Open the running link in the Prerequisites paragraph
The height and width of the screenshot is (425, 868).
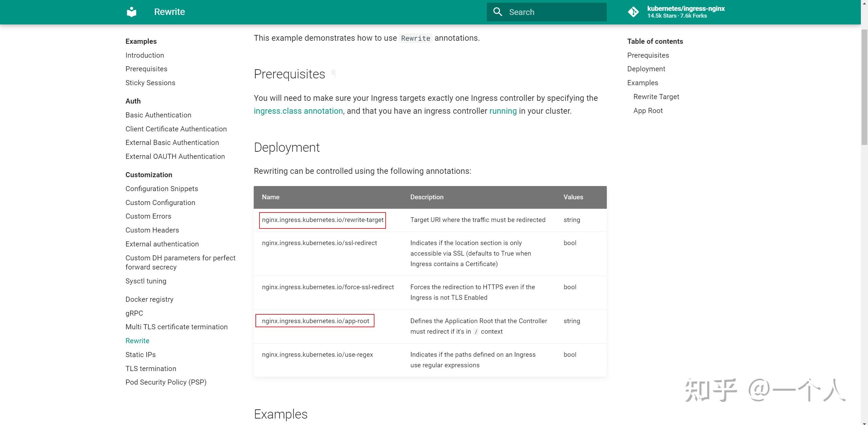tap(503, 111)
